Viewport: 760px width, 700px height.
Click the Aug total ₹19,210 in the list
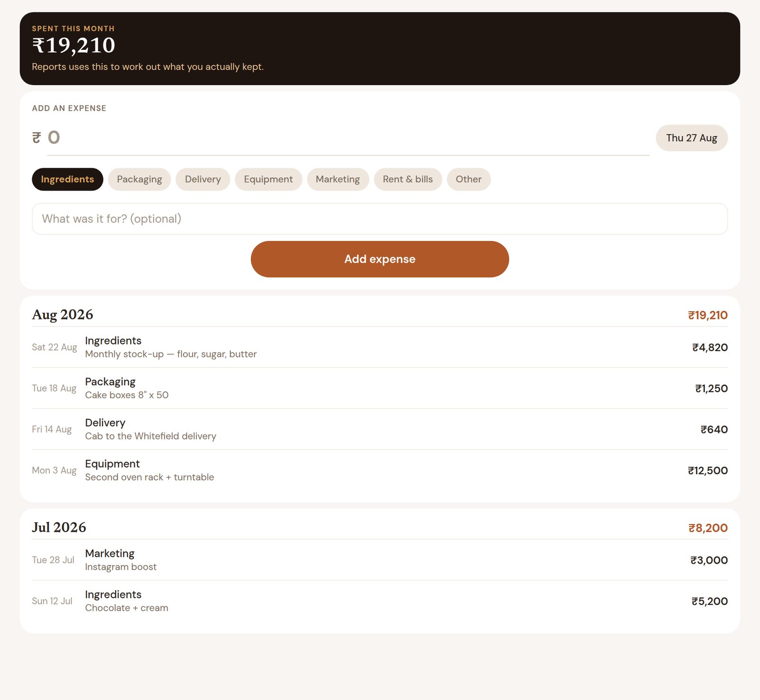point(708,315)
